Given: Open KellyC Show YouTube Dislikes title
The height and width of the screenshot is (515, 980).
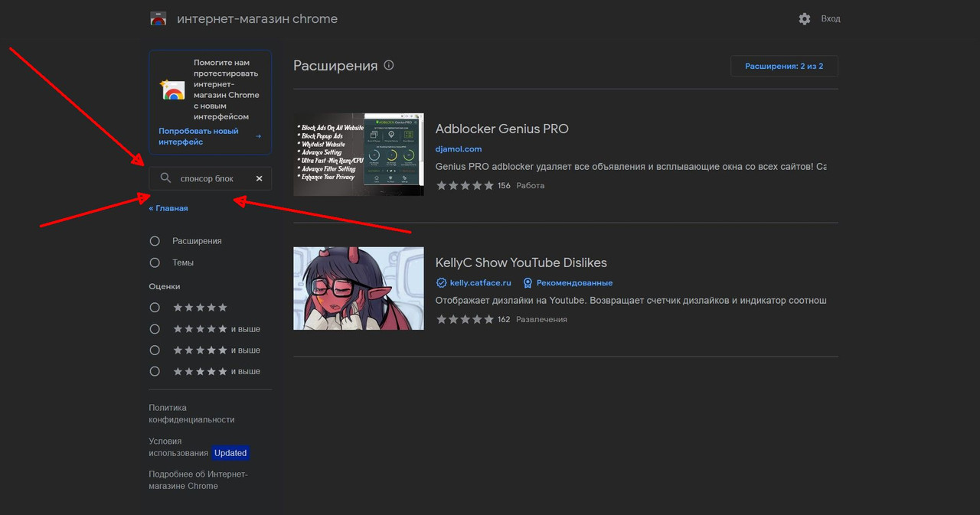Looking at the screenshot, I should pos(521,262).
